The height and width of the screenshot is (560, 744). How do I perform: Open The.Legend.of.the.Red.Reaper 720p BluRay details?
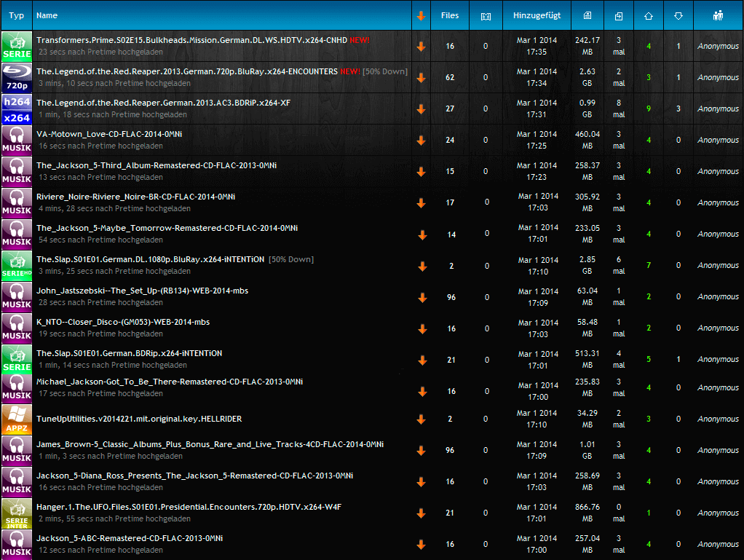click(x=187, y=71)
